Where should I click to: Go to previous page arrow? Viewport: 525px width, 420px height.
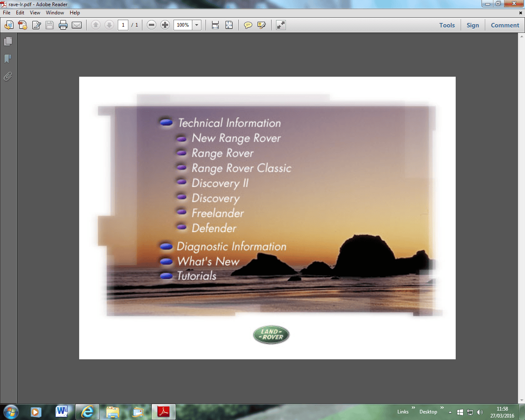click(x=96, y=25)
